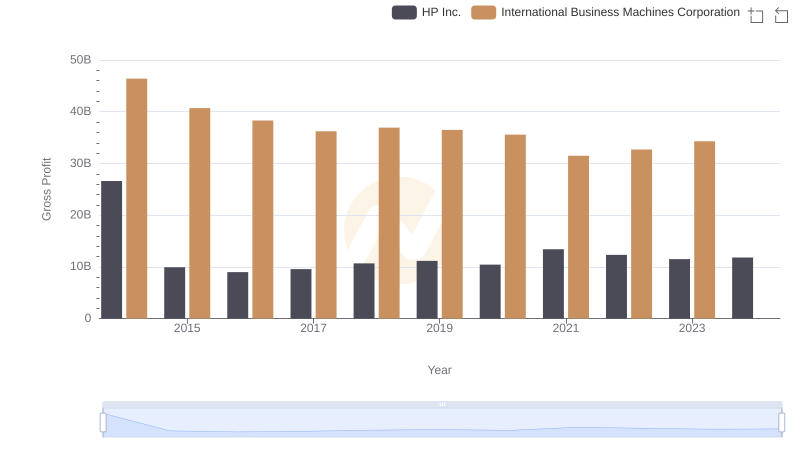This screenshot has height=461, width=800.
Task: Click the IBM bar for 2019
Action: pos(452,224)
